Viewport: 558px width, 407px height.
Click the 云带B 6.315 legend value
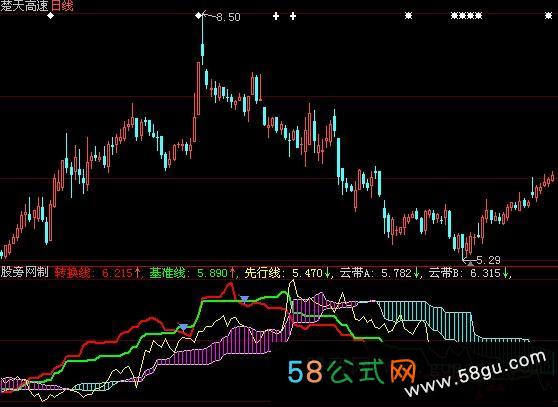point(469,273)
